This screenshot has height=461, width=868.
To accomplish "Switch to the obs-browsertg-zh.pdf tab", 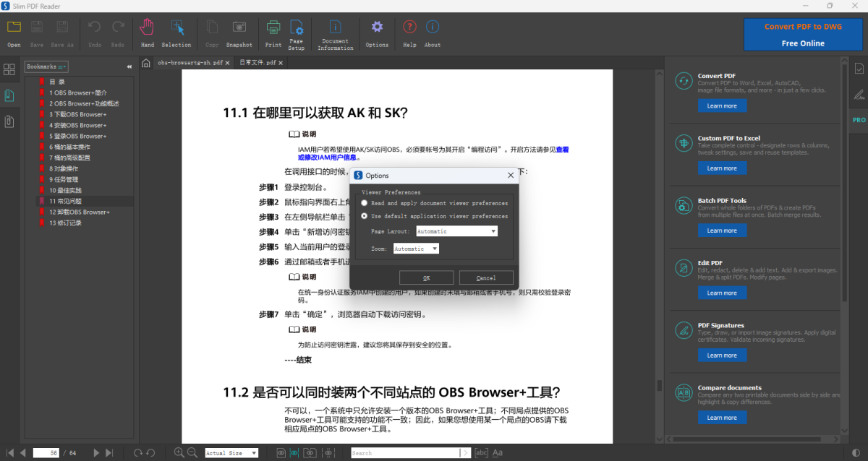I will [190, 63].
